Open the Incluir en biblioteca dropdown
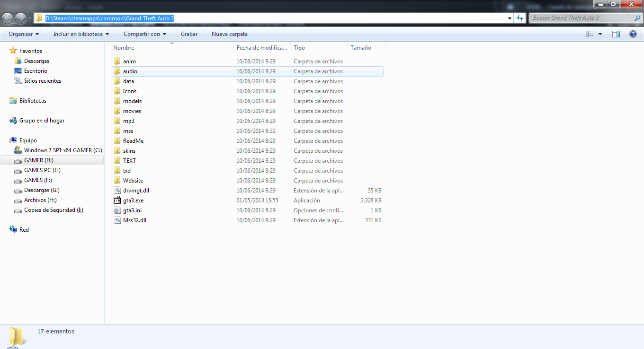The height and width of the screenshot is (349, 644). (81, 34)
